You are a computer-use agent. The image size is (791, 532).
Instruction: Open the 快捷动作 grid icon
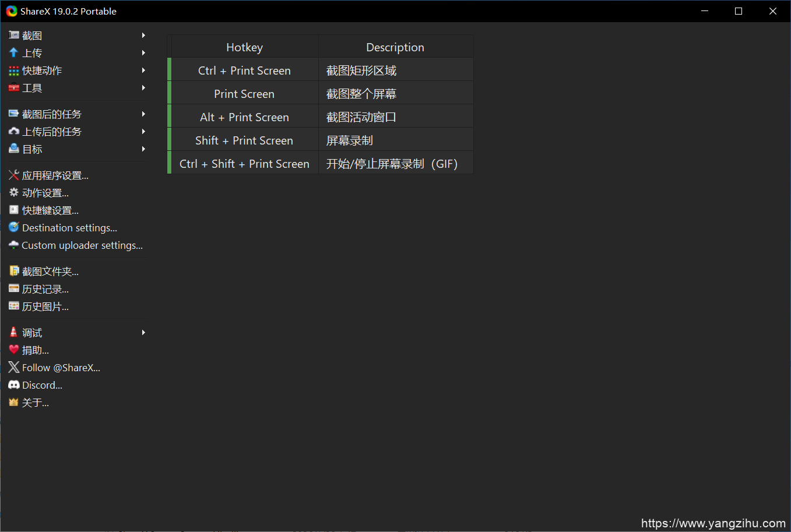click(13, 70)
